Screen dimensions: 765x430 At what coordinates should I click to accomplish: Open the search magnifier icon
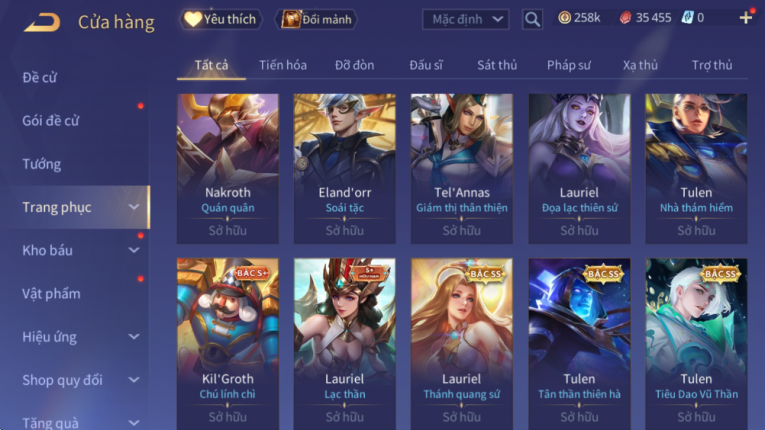[x=532, y=20]
